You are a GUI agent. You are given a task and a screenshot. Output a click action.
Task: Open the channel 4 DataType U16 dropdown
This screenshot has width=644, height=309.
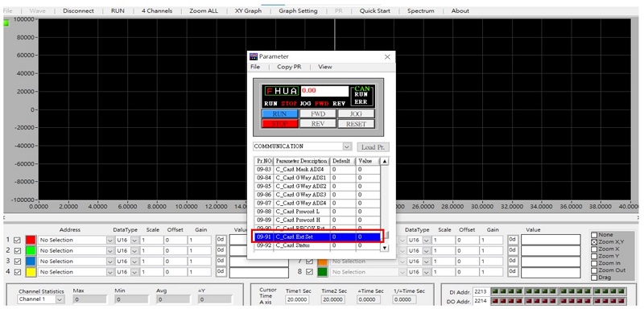[x=134, y=272]
